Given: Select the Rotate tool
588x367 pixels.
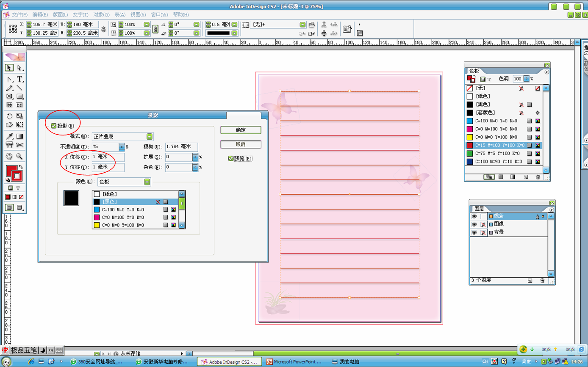Looking at the screenshot, I should pyautogui.click(x=9, y=116).
